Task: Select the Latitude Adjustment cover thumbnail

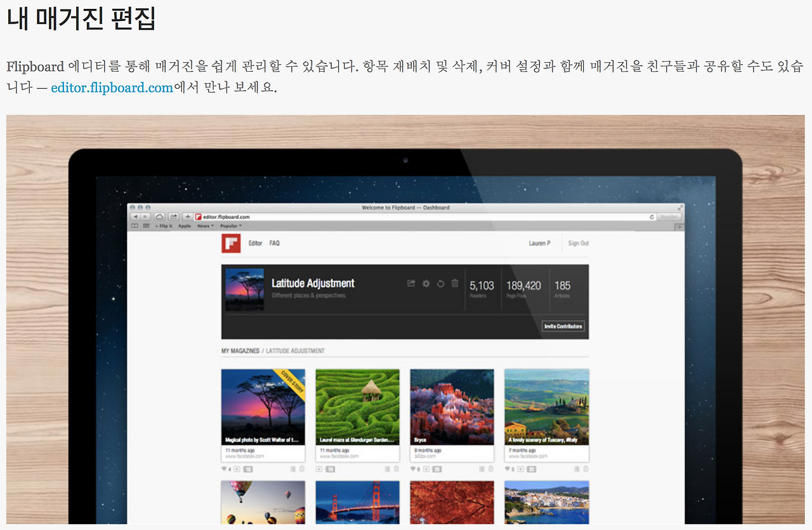Action: click(x=245, y=289)
